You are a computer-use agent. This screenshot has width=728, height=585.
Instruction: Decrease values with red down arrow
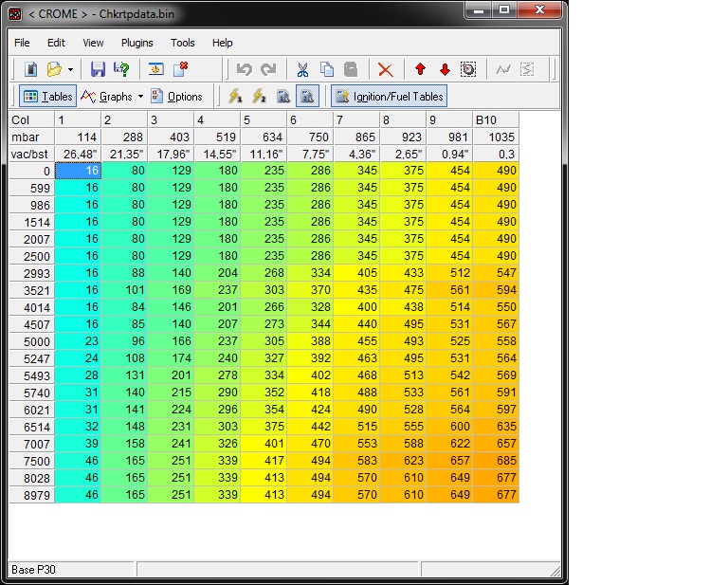pos(445,69)
